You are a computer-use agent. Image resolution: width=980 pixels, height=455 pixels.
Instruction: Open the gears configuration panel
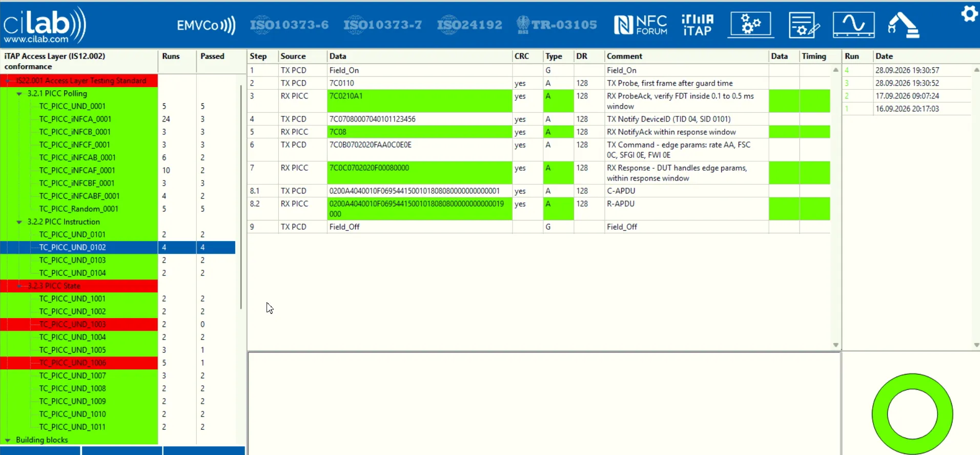pyautogui.click(x=750, y=25)
